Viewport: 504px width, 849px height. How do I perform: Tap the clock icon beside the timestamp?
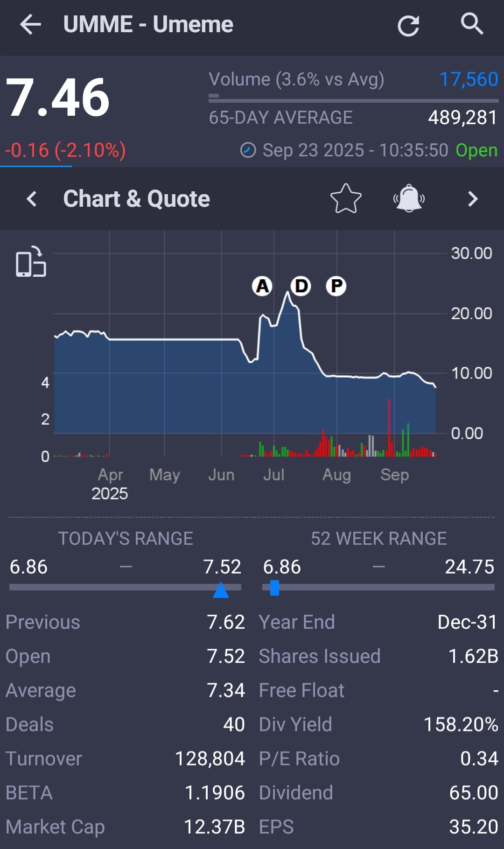point(248,150)
